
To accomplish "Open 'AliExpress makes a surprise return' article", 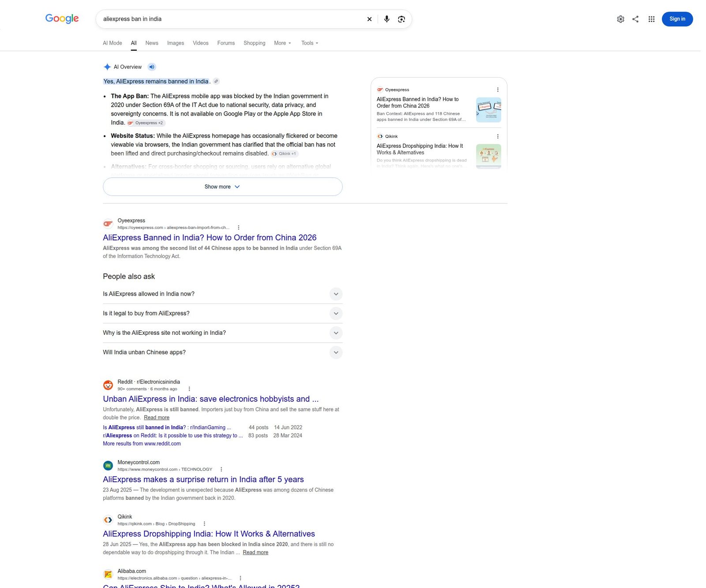I will click(203, 479).
